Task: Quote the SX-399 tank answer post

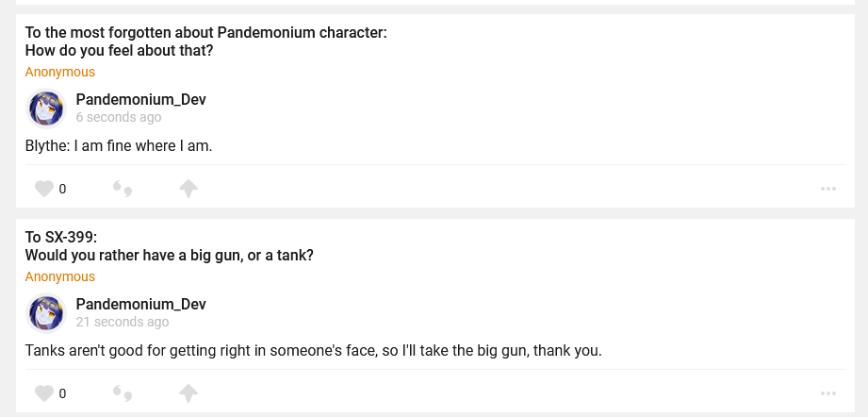Action: [123, 393]
